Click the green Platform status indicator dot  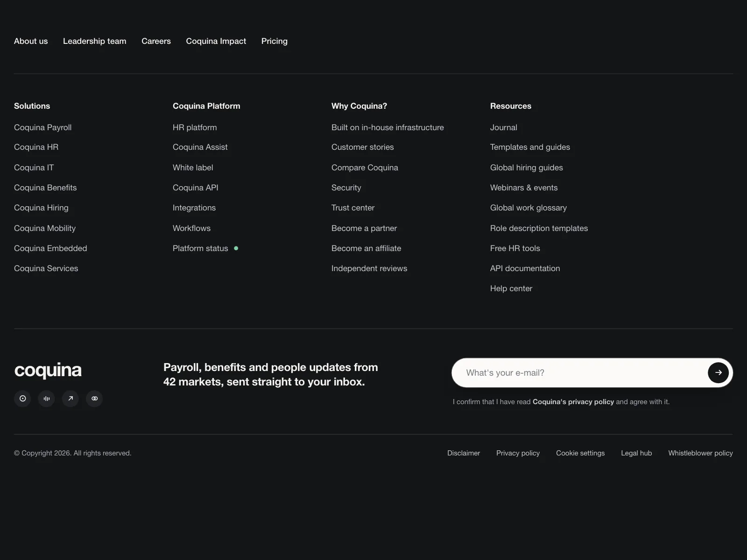click(236, 248)
